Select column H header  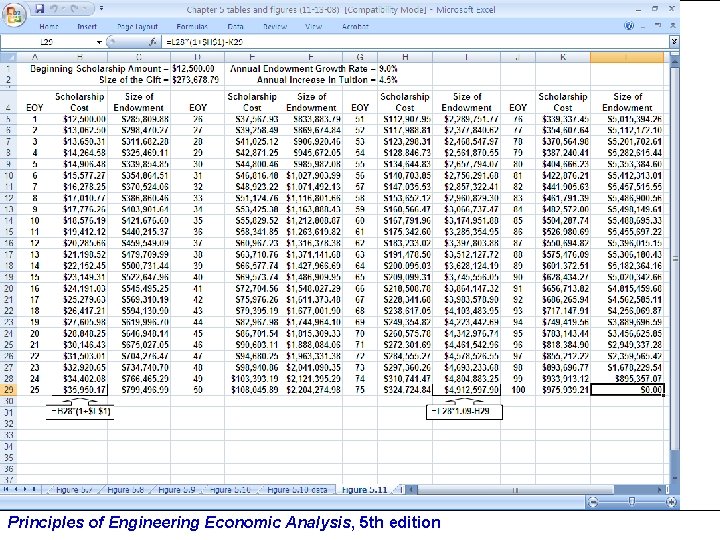click(x=405, y=57)
